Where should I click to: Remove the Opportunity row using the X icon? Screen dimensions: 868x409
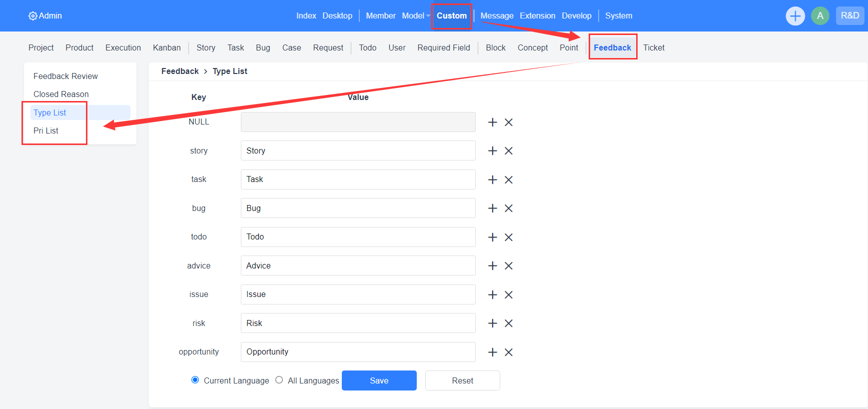(509, 352)
